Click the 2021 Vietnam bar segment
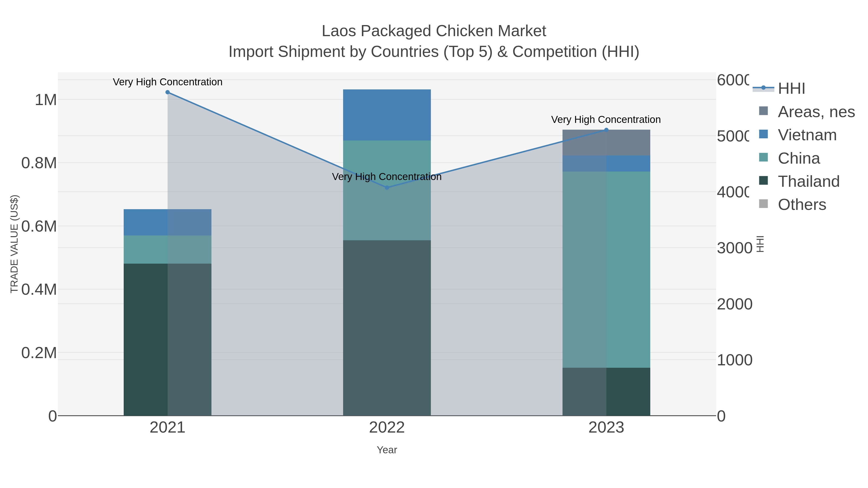The image size is (868, 488). [168, 222]
